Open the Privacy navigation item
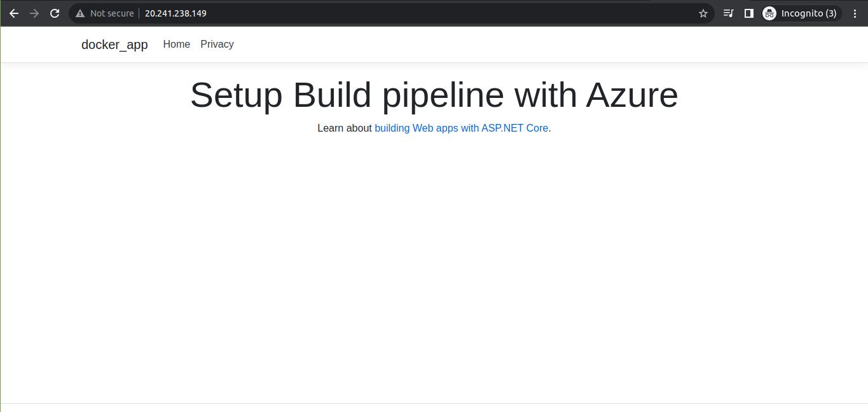 click(217, 44)
